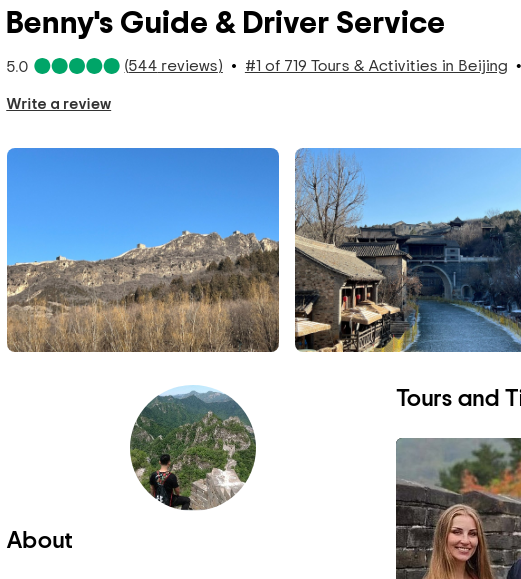
Task: Click the bare tree in the village photo
Action: click(328, 196)
